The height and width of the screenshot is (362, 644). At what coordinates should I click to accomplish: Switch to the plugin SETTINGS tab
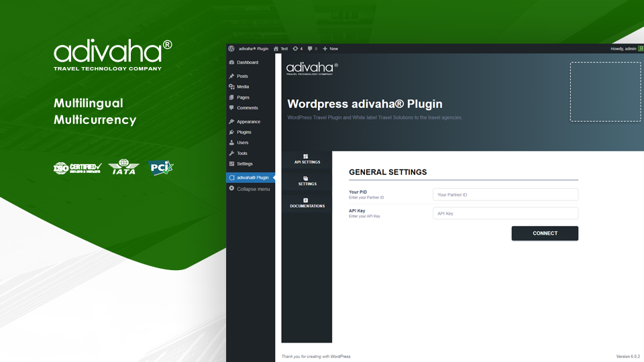click(307, 182)
